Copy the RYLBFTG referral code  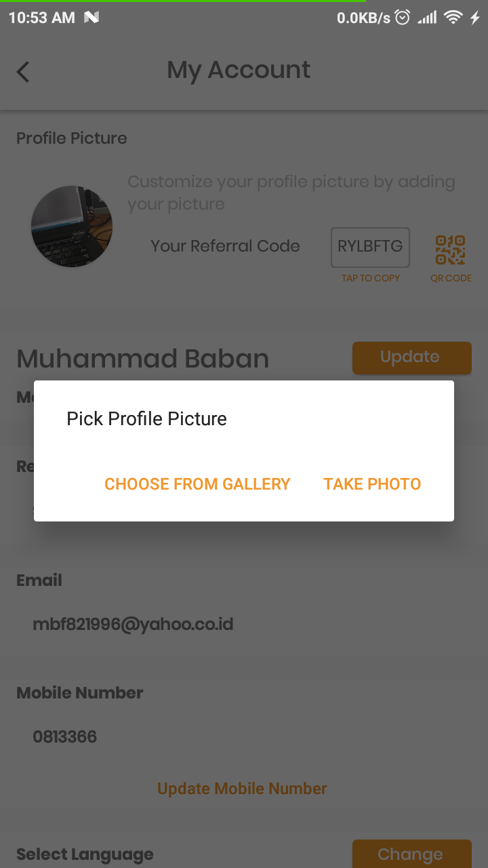370,247
